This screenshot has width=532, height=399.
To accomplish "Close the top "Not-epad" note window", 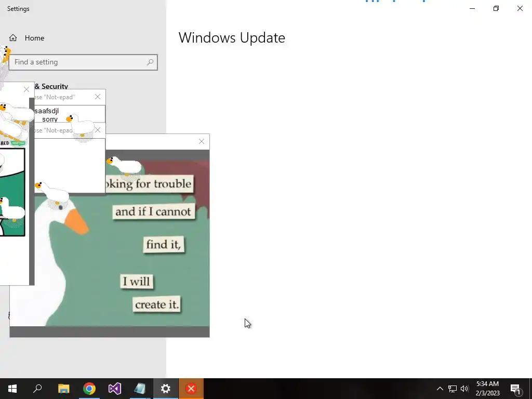I will pos(98,97).
